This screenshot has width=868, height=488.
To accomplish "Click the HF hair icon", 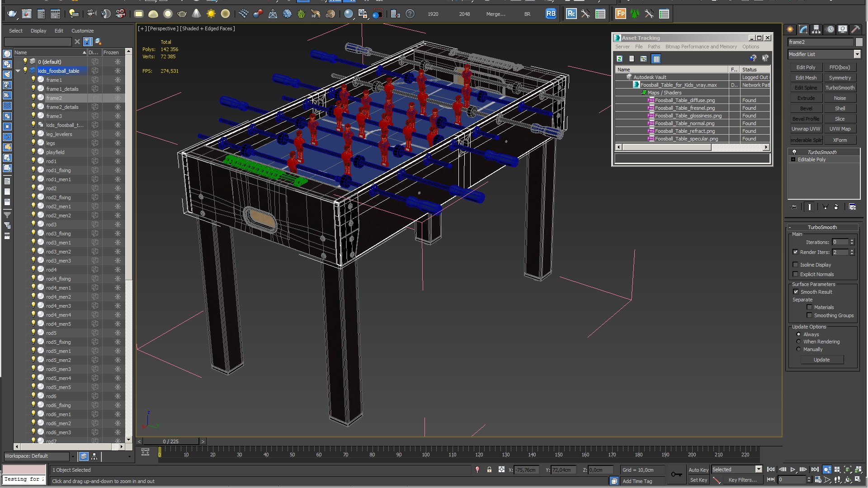I will pyautogui.click(x=316, y=14).
